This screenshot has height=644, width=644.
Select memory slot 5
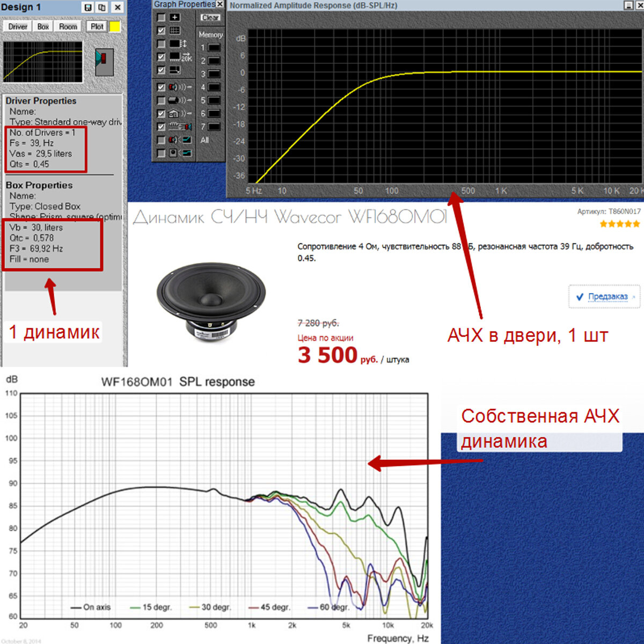click(214, 100)
